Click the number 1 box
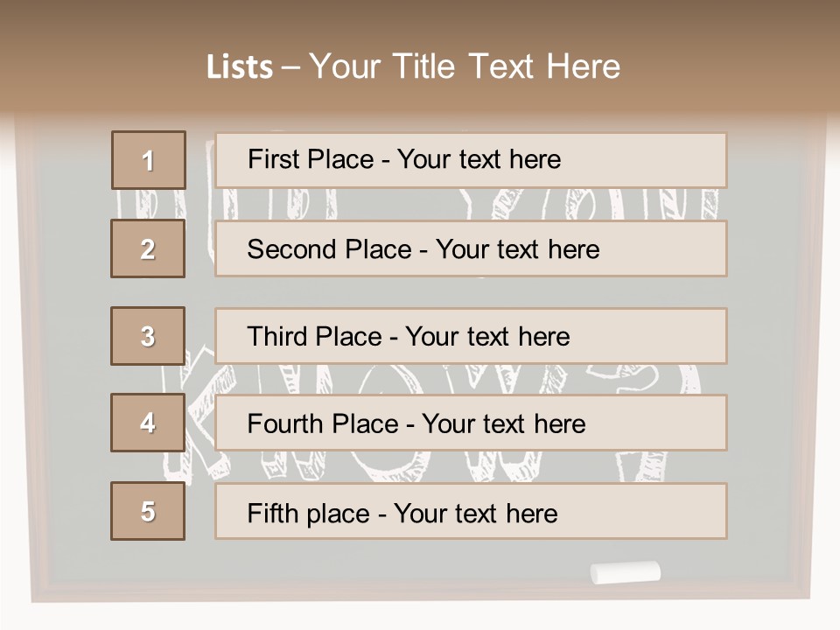Screen dimensions: 840x630 [149, 160]
